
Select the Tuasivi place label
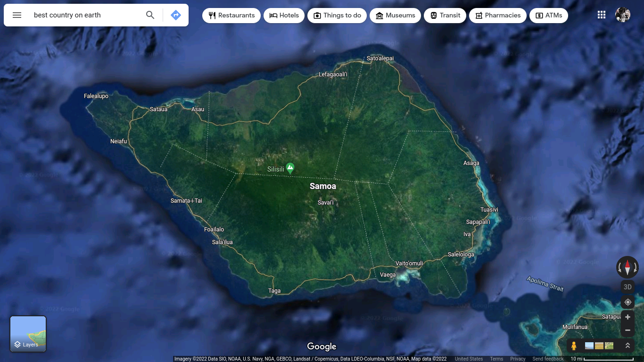click(489, 210)
